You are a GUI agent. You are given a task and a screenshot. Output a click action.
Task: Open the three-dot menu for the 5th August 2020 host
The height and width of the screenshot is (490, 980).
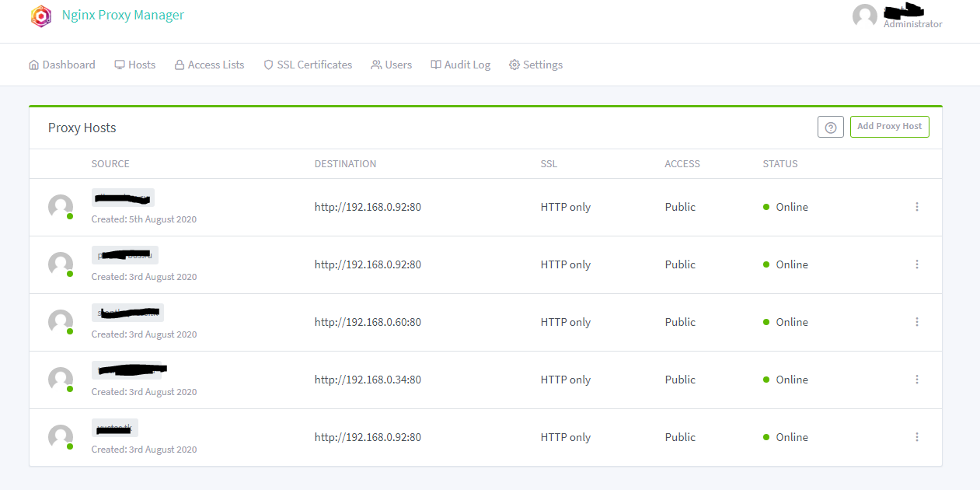coord(917,207)
